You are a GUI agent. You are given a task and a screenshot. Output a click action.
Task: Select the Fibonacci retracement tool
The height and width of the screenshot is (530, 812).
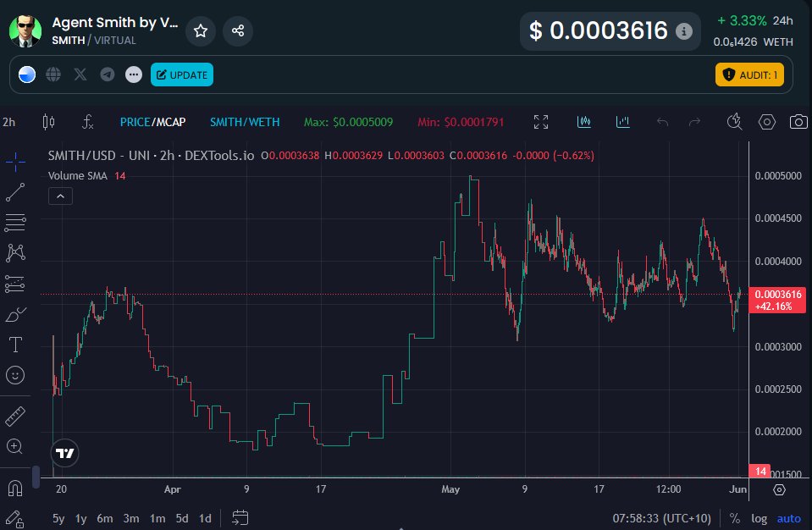point(15,223)
